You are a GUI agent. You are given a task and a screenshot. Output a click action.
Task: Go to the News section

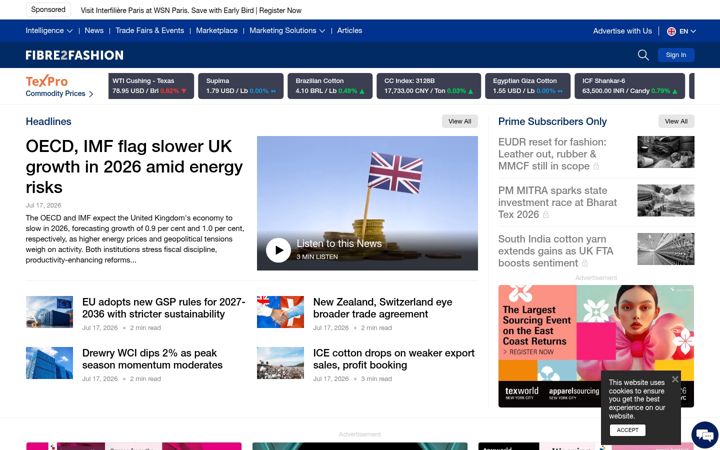coord(94,30)
